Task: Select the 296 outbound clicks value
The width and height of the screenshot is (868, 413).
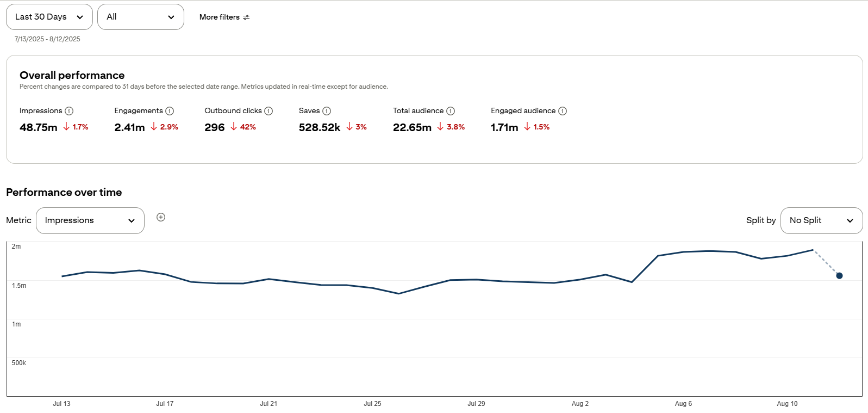Action: click(x=215, y=127)
